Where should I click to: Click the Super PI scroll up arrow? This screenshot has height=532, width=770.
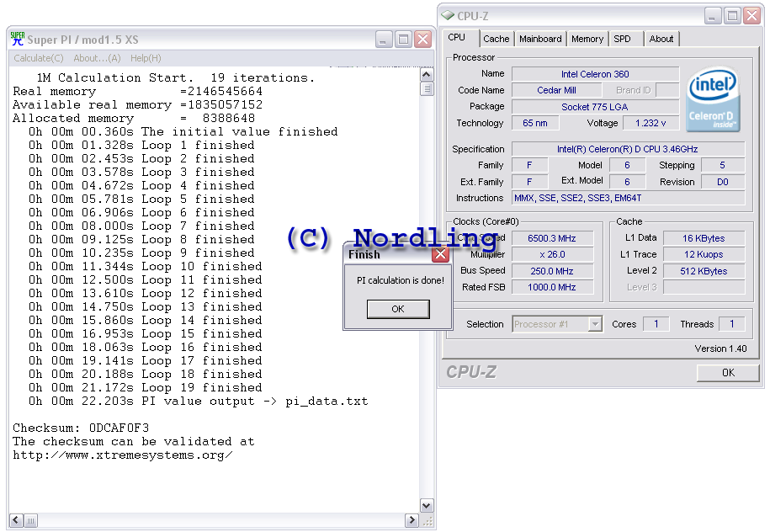click(x=427, y=75)
